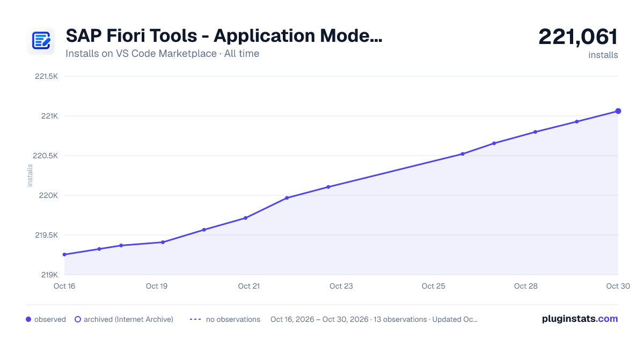
Task: Click the Oct 23 x-axis label
Action: click(x=341, y=286)
